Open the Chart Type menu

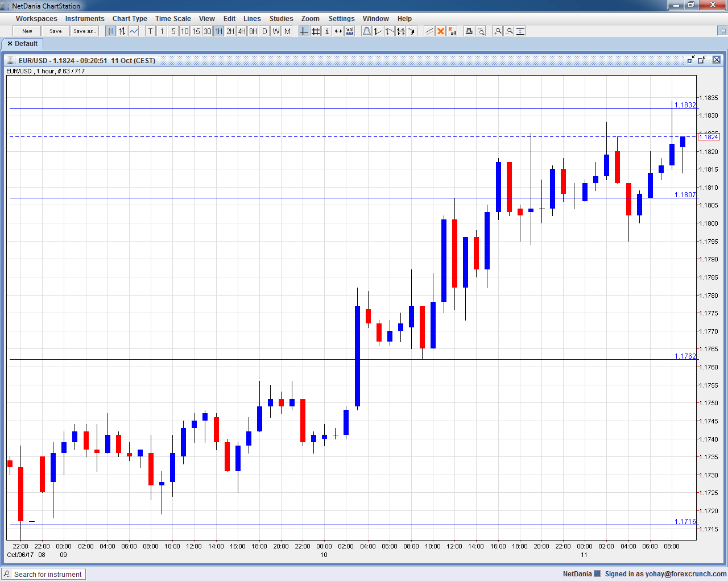[130, 19]
